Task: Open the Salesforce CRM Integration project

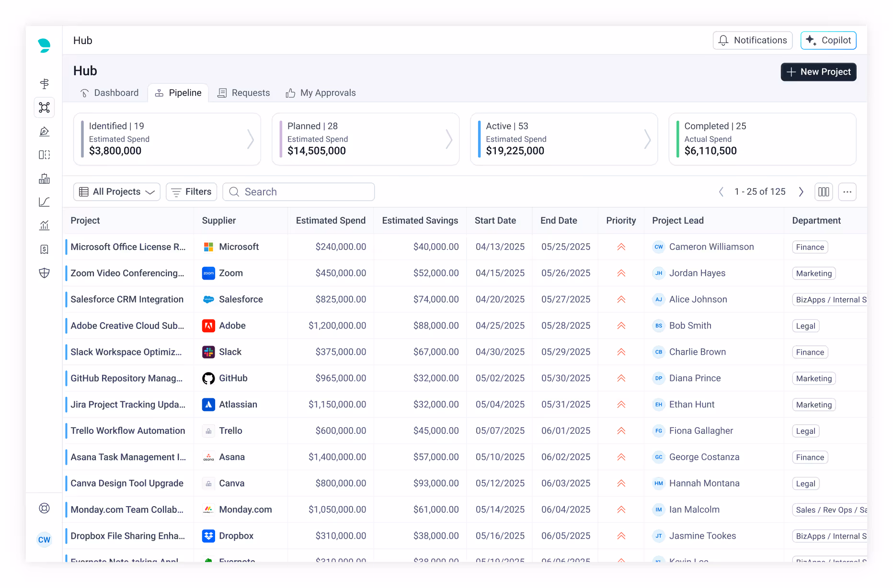Action: coord(127,299)
